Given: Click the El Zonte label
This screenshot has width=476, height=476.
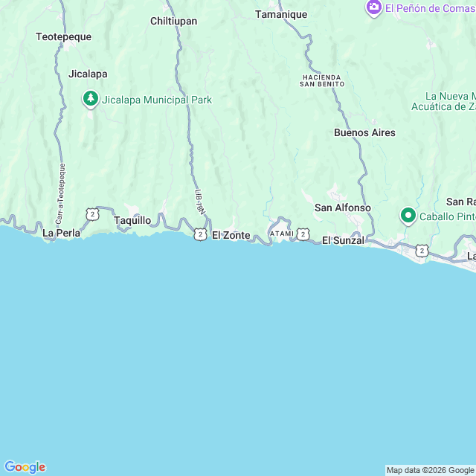Looking at the screenshot, I should tap(231, 235).
